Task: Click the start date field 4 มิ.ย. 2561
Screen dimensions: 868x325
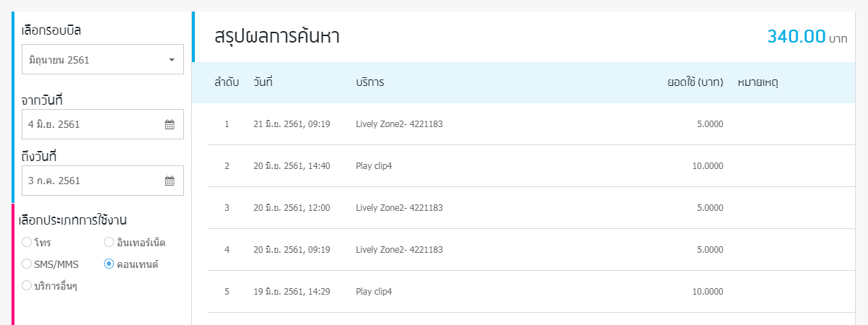Action: point(102,124)
